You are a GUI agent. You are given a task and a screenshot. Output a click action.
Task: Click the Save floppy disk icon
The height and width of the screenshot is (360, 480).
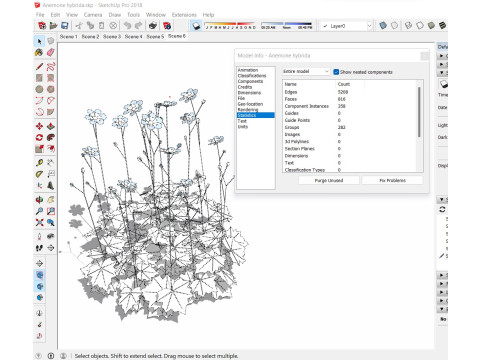point(65,25)
